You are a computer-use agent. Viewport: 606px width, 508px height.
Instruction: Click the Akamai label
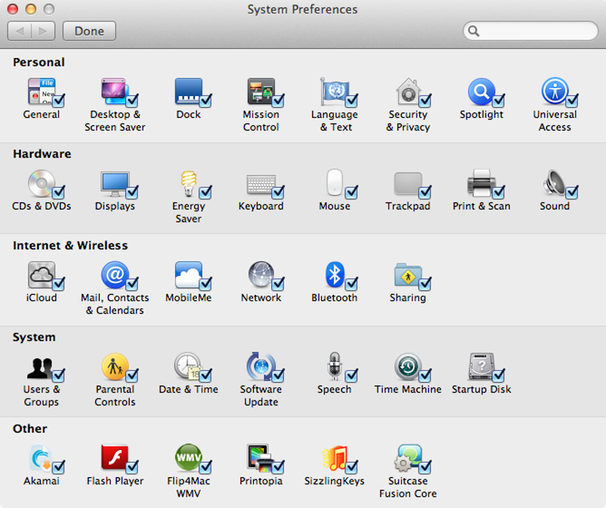tap(41, 481)
